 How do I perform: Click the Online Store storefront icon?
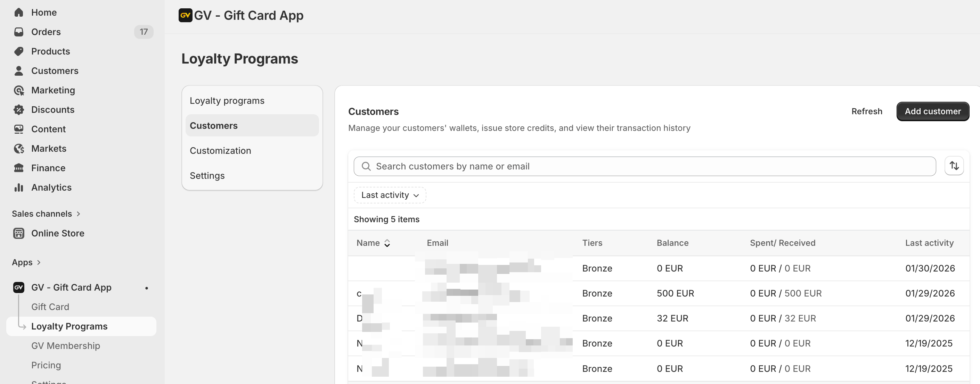(19, 233)
